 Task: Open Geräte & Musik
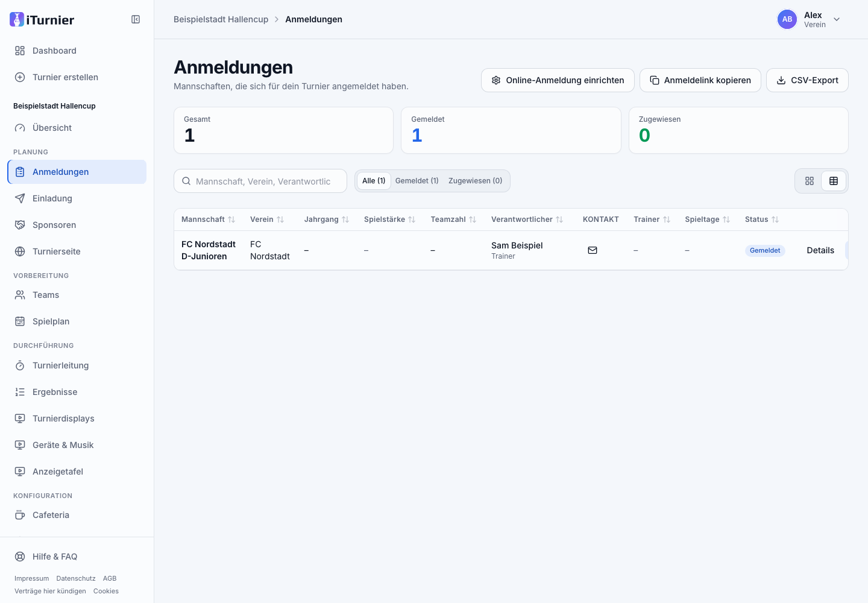pos(77,445)
